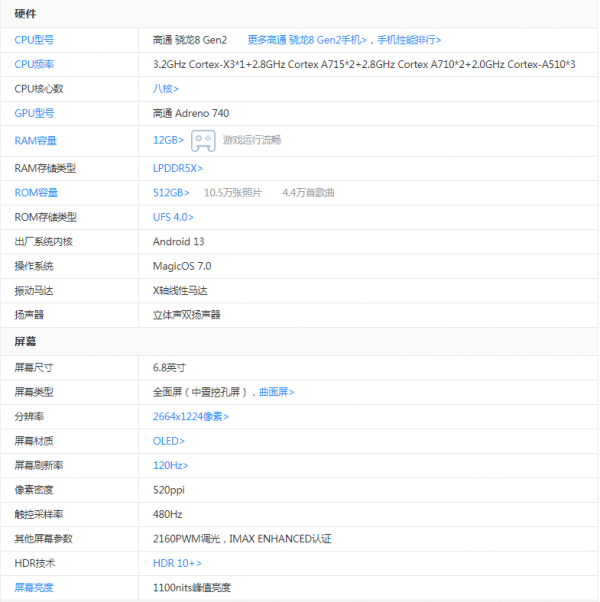Select the 480Hz touch sampling value
600x602 pixels.
(x=167, y=514)
